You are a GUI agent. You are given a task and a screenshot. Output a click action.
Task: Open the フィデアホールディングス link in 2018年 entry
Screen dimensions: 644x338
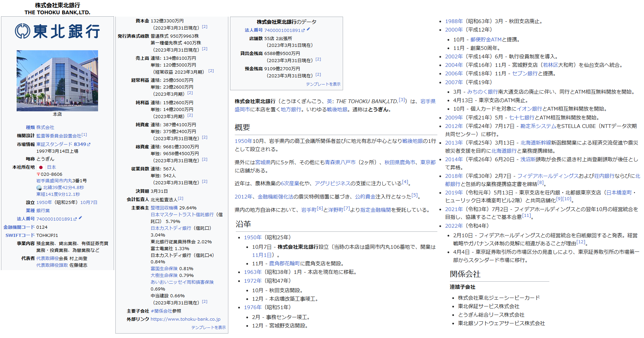(548, 176)
